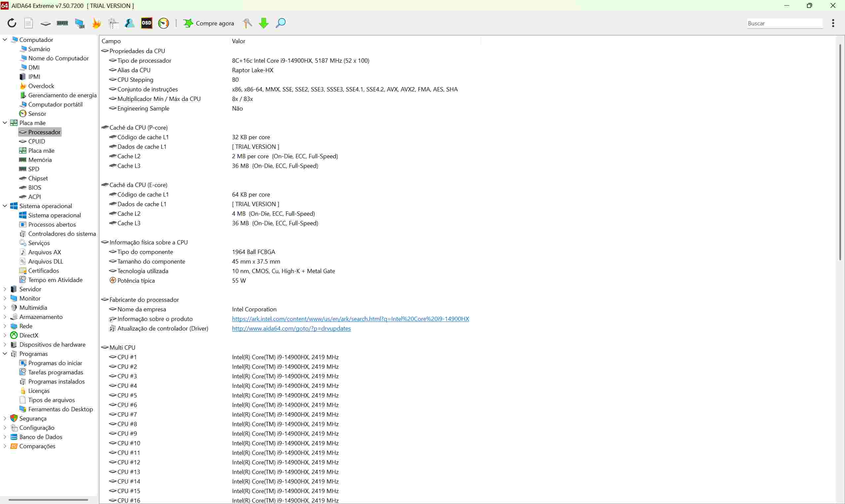Screen dimensions: 845x504
Task: Open the SensorPanel gauge icon
Action: (164, 23)
